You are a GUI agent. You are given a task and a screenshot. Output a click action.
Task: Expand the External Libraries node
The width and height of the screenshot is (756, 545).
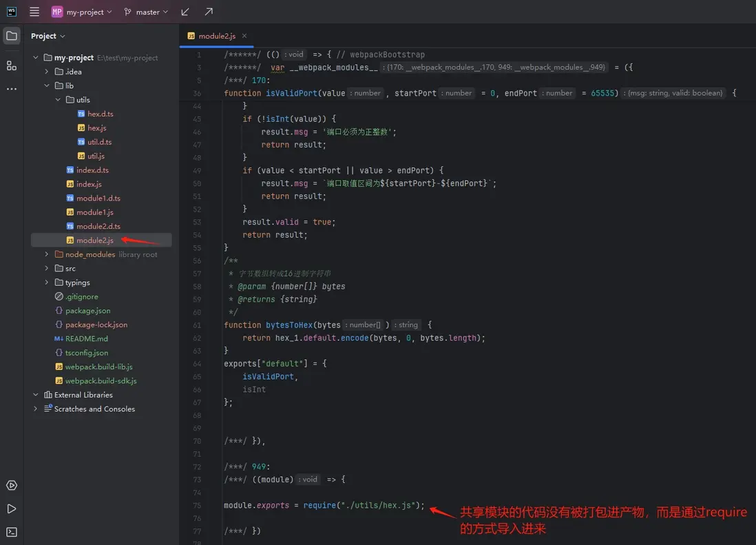point(36,395)
